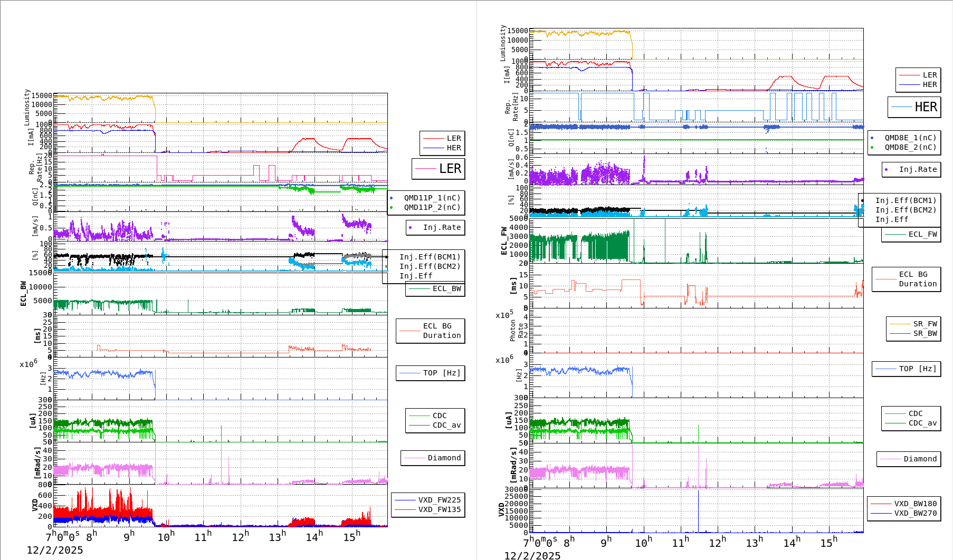This screenshot has height=560, width=953.
Task: Click the TOP [Hz] legend in LER plot
Action: 441,373
